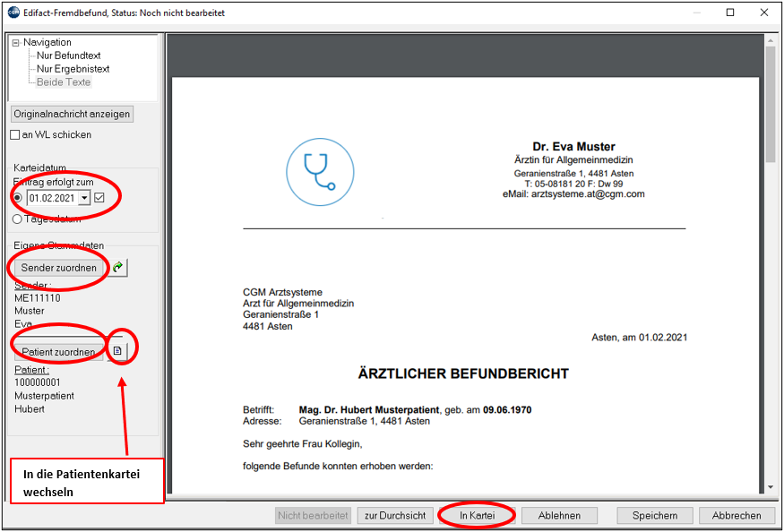Click the sender surname 'Muster' in the sidebar
The image size is (784, 532).
click(x=30, y=311)
